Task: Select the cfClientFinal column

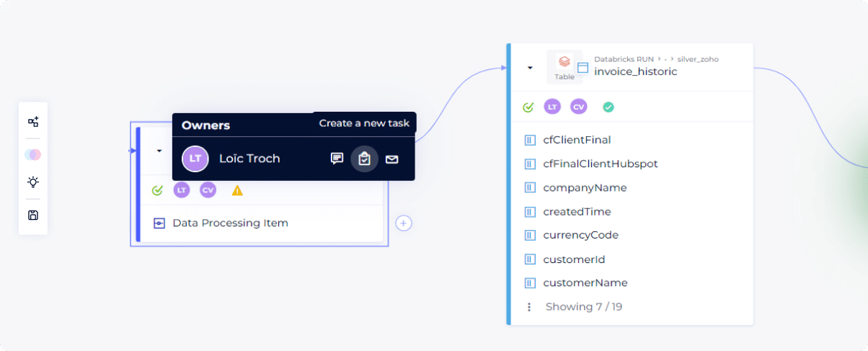Action: 577,140
